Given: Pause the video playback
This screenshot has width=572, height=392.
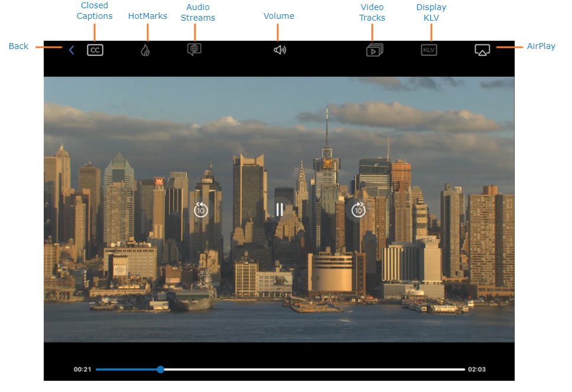Looking at the screenshot, I should pyautogui.click(x=279, y=210).
